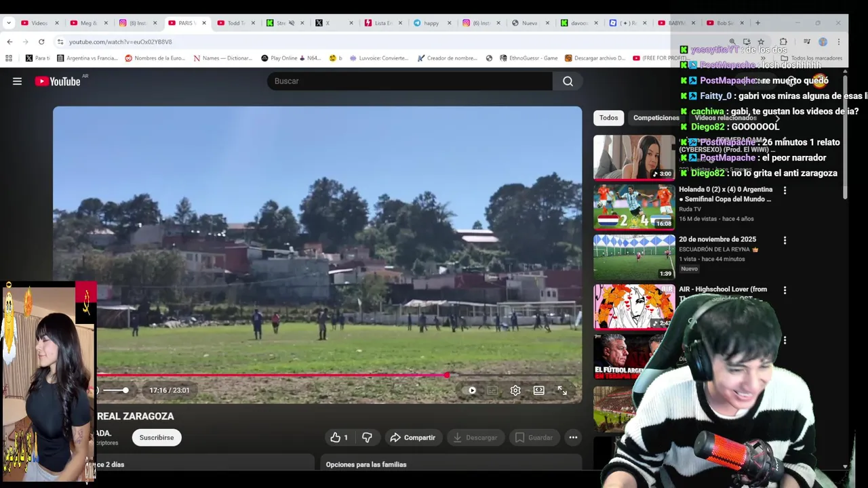Click the Descargar download button

tap(475, 438)
